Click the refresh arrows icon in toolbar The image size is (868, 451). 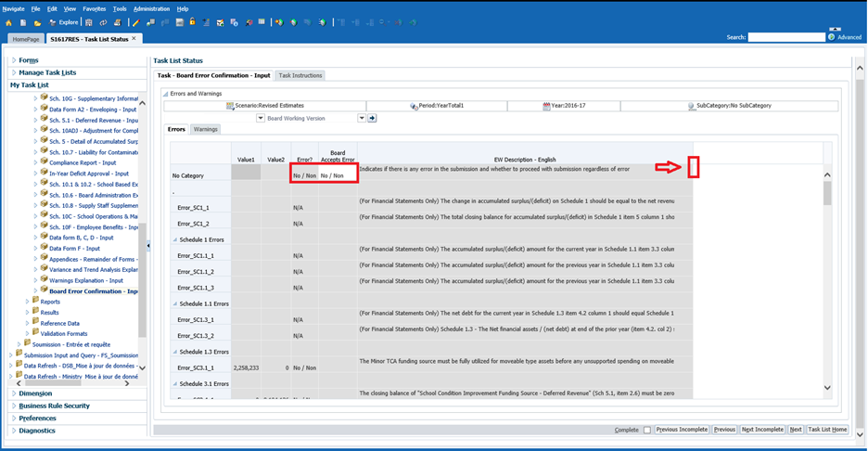[x=103, y=22]
